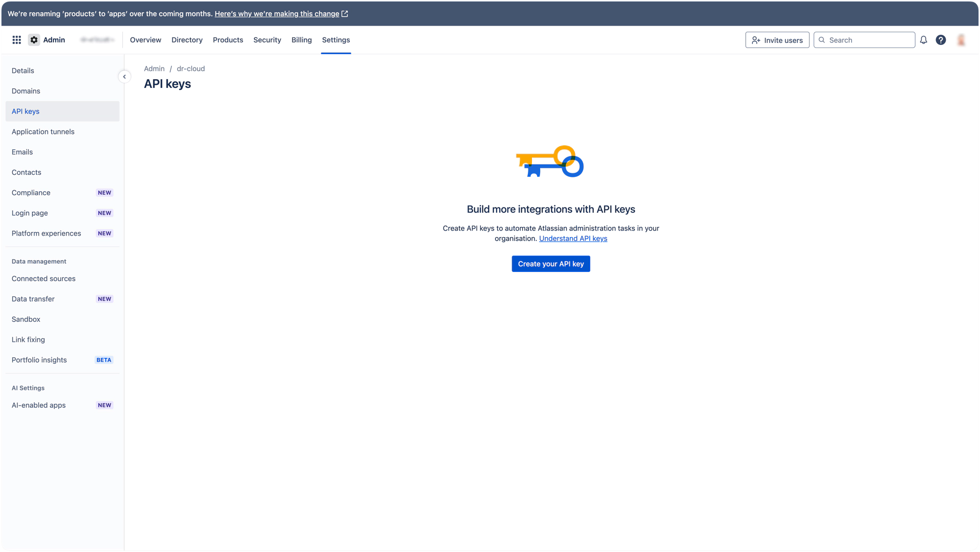
Task: Open the external link in the renaming banner
Action: 345,14
